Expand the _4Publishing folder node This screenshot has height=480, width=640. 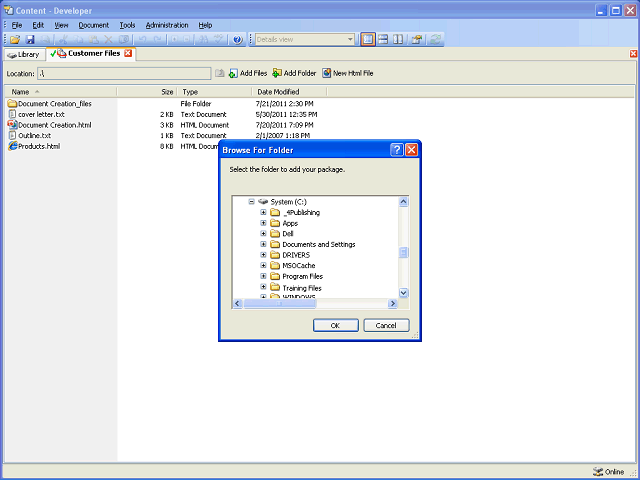pyautogui.click(x=263, y=212)
